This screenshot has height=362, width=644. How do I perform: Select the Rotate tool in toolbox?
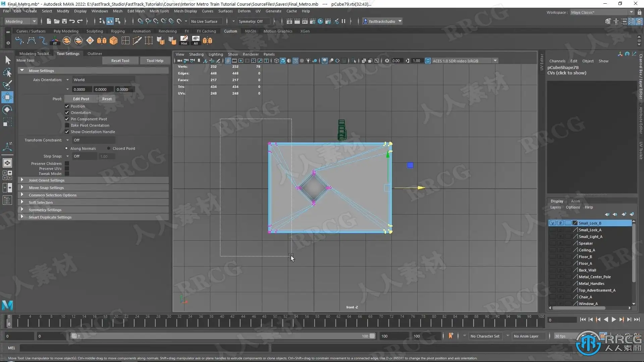(7, 110)
